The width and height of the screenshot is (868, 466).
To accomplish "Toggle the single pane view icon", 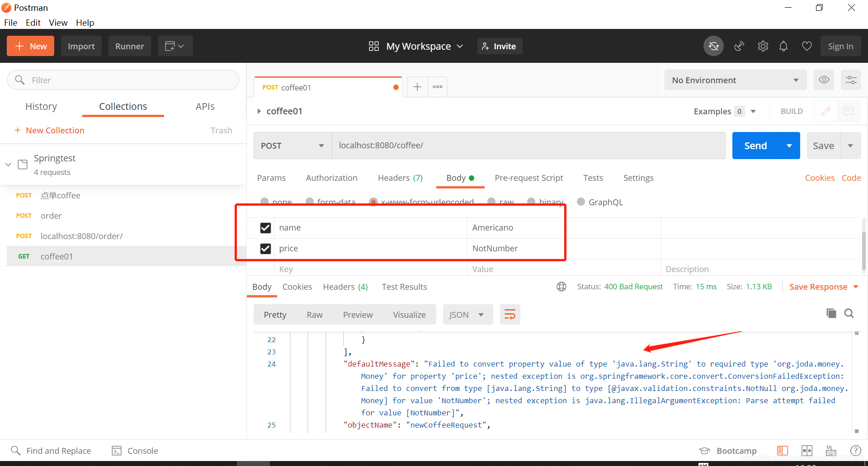I will pos(783,451).
